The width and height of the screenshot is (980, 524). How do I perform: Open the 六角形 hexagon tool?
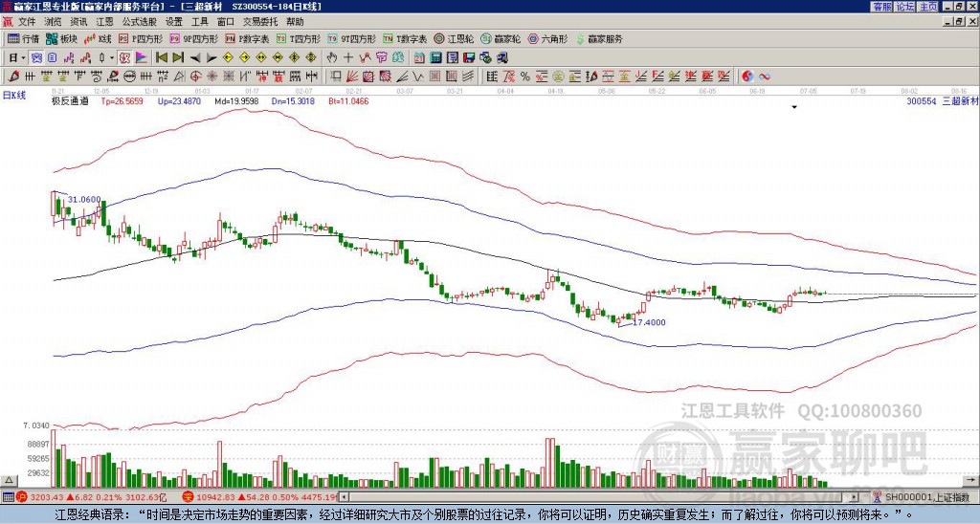(548, 38)
